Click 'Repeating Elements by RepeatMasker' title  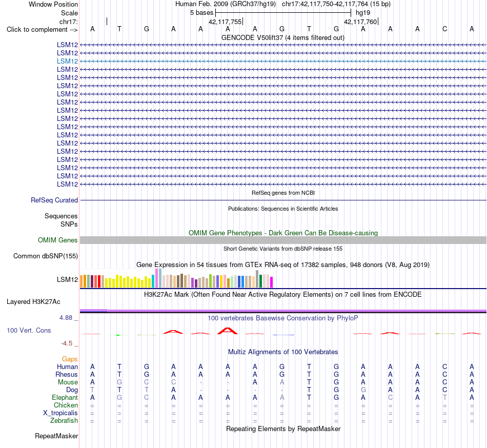pos(283,429)
